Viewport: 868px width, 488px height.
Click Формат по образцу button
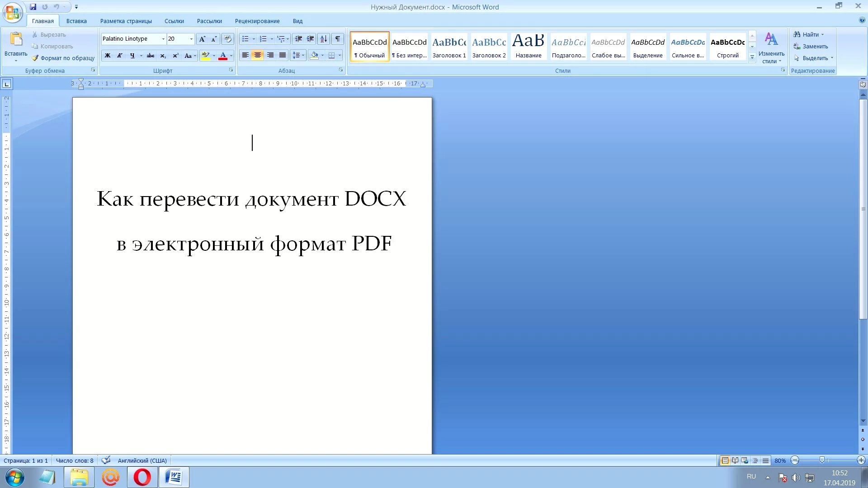coord(63,58)
